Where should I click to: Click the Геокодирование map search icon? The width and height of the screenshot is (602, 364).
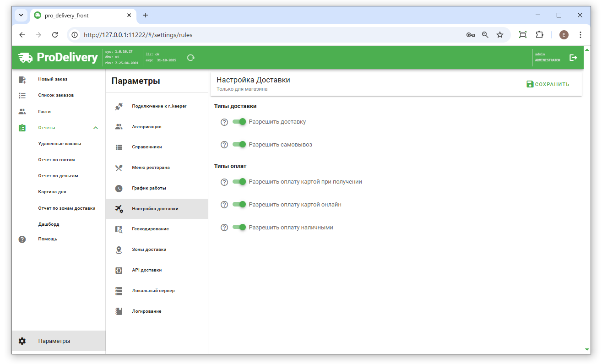119,229
